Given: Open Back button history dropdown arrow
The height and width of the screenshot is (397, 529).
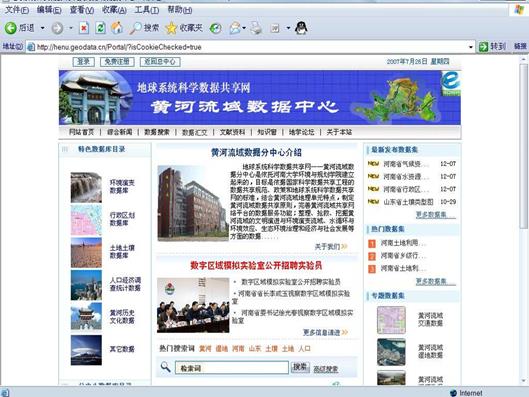Looking at the screenshot, I should [x=43, y=28].
